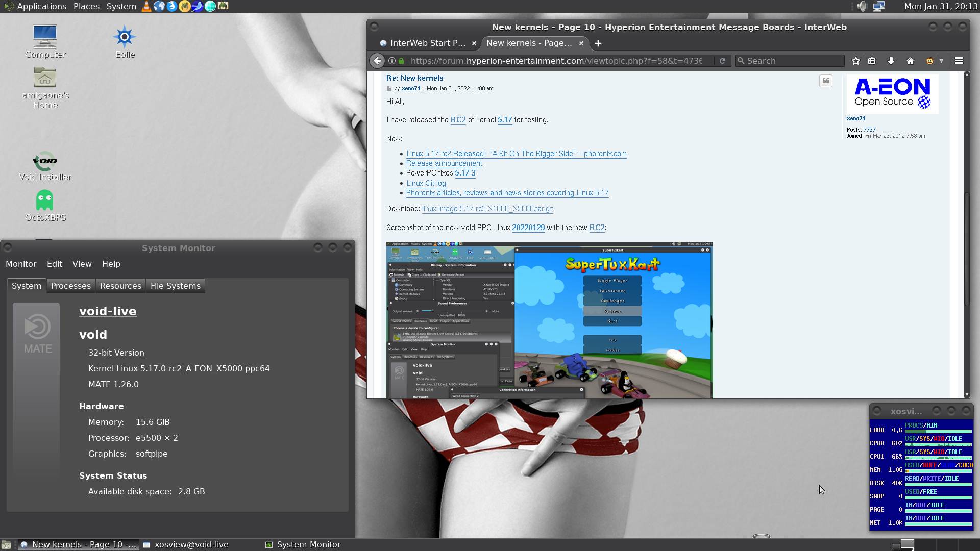This screenshot has height=551, width=980.
Task: Quote xeno74's post with the quote button
Action: point(826,81)
